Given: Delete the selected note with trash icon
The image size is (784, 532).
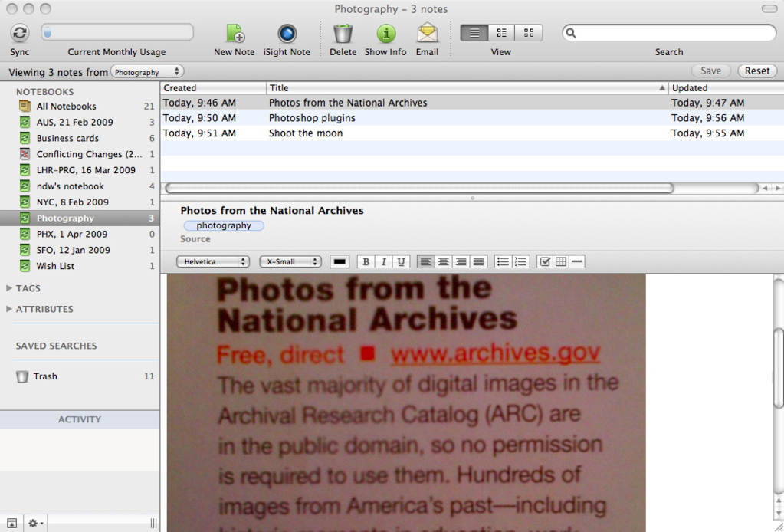Looking at the screenshot, I should pyautogui.click(x=343, y=34).
